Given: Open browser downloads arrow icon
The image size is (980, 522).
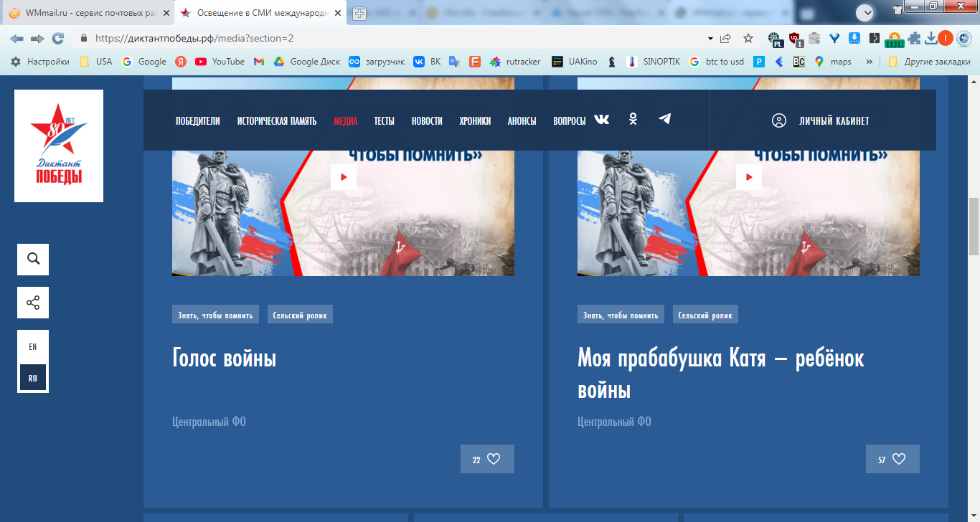Looking at the screenshot, I should 930,39.
